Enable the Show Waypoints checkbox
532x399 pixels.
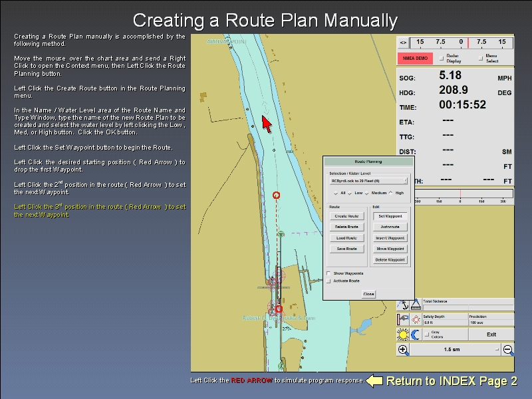tap(329, 273)
